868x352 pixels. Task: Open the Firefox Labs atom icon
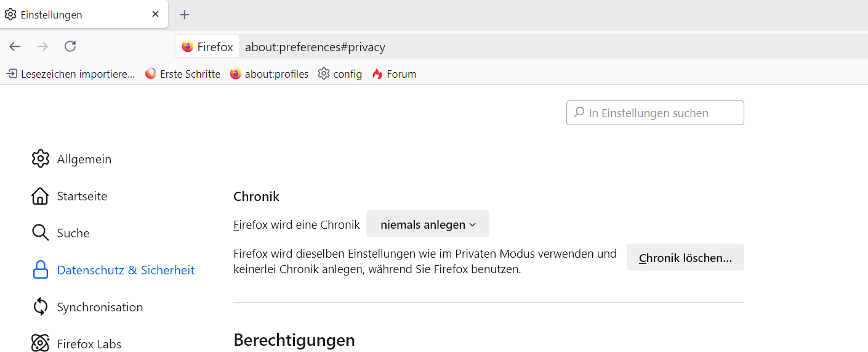pyautogui.click(x=40, y=343)
